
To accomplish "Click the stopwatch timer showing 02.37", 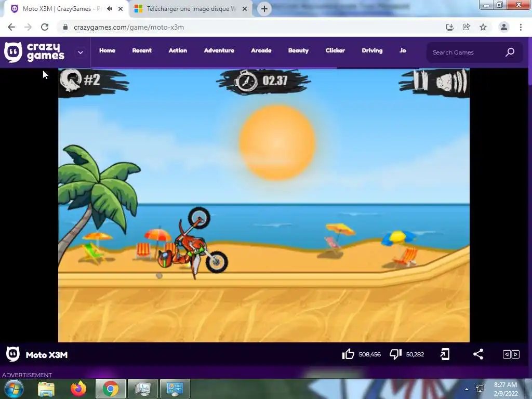I will click(262, 81).
